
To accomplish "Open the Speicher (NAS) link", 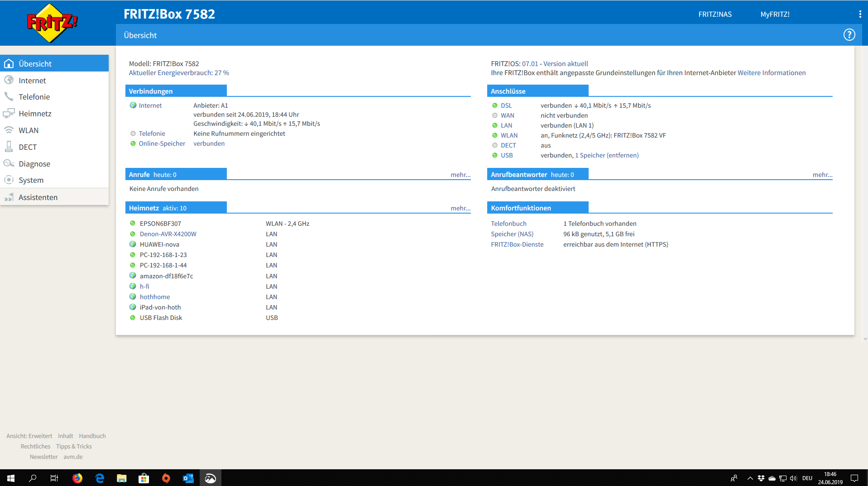I will pos(512,234).
